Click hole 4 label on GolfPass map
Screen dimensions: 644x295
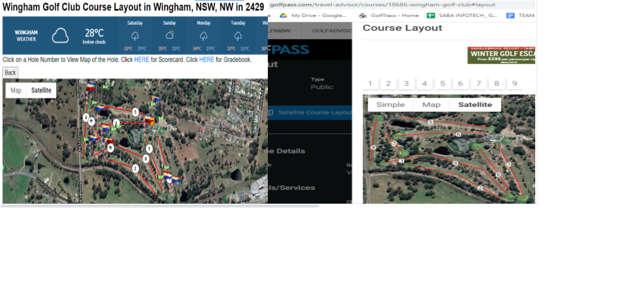pyautogui.click(x=373, y=147)
